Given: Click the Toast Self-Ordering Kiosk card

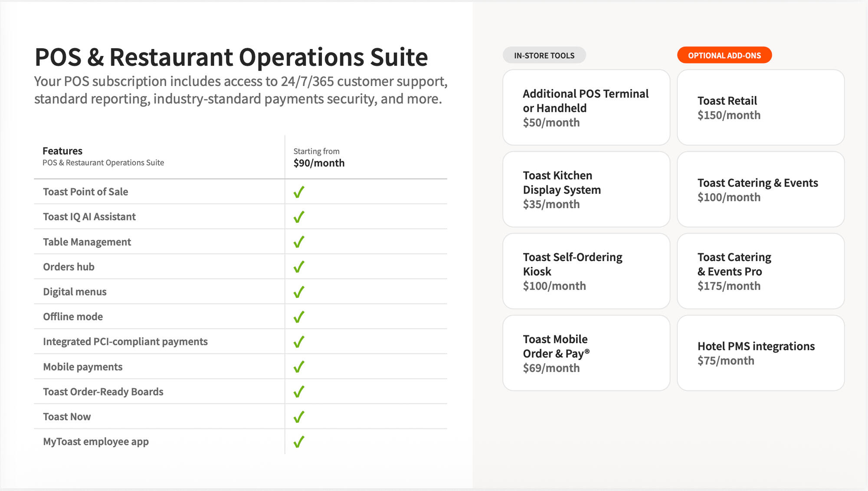Looking at the screenshot, I should pyautogui.click(x=586, y=271).
